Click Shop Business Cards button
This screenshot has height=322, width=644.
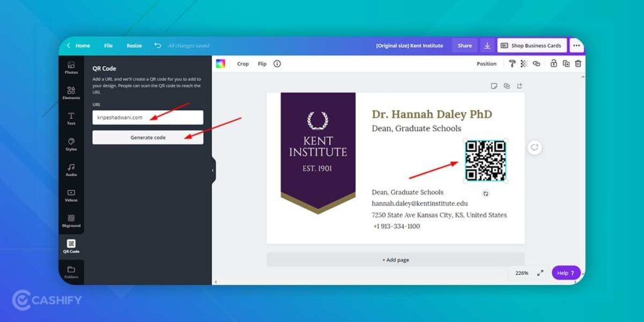pos(532,45)
